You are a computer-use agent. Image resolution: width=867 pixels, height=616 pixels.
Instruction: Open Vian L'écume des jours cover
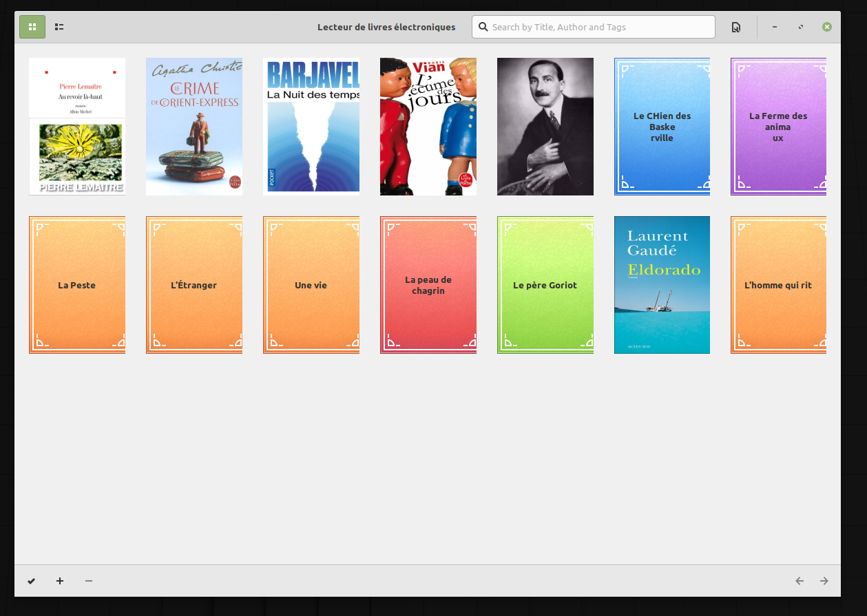[x=428, y=127]
